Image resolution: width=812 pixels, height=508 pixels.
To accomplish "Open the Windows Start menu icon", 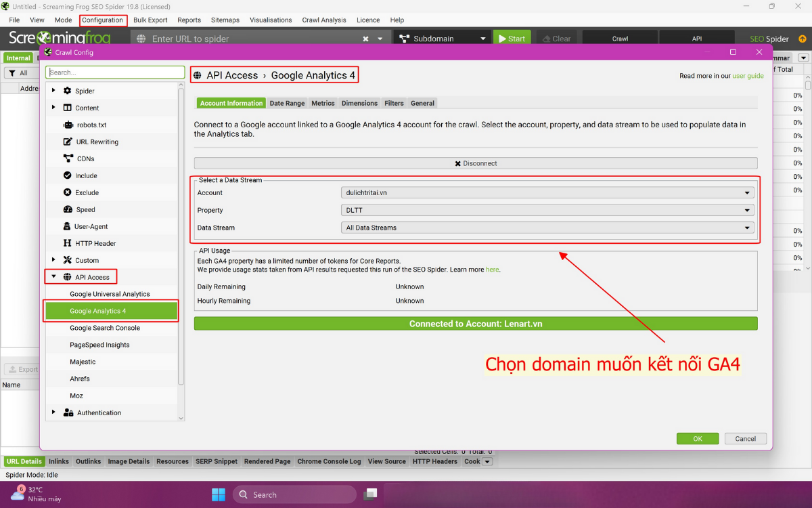I will pyautogui.click(x=219, y=494).
